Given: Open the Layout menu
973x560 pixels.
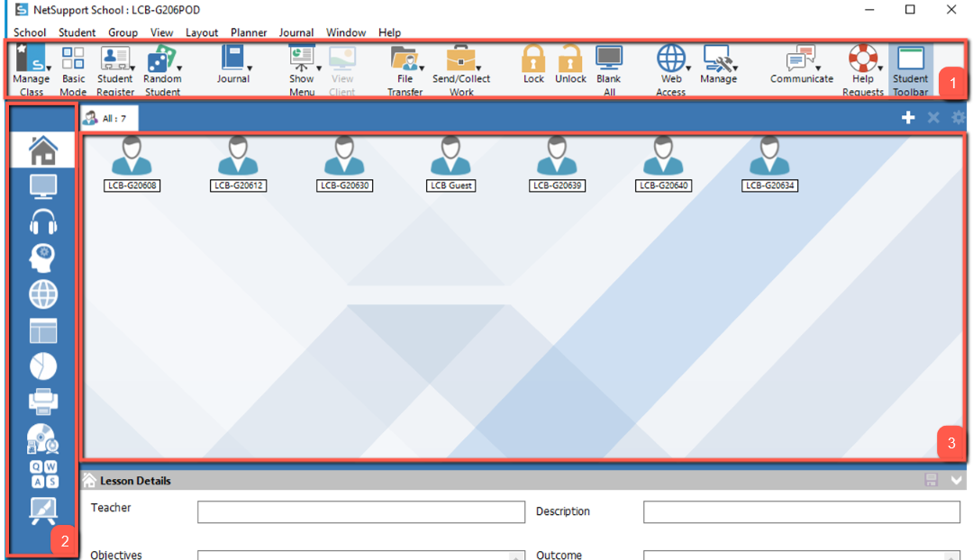Looking at the screenshot, I should [202, 32].
